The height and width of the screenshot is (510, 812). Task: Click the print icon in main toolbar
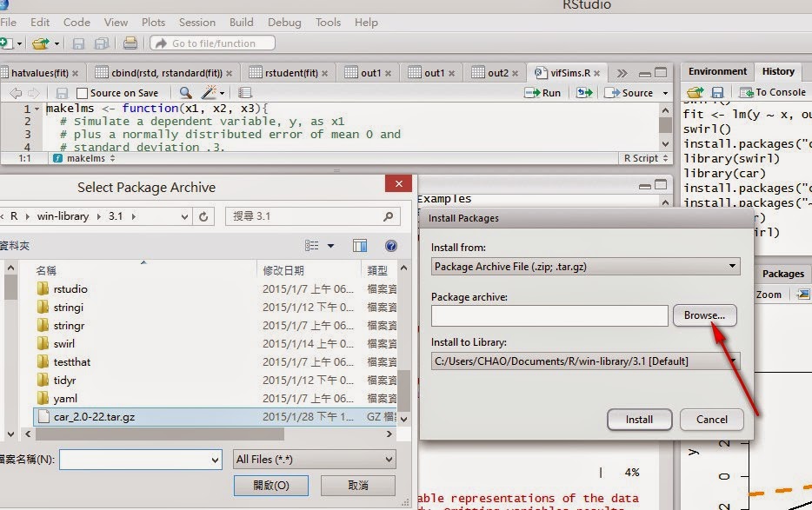coord(130,43)
